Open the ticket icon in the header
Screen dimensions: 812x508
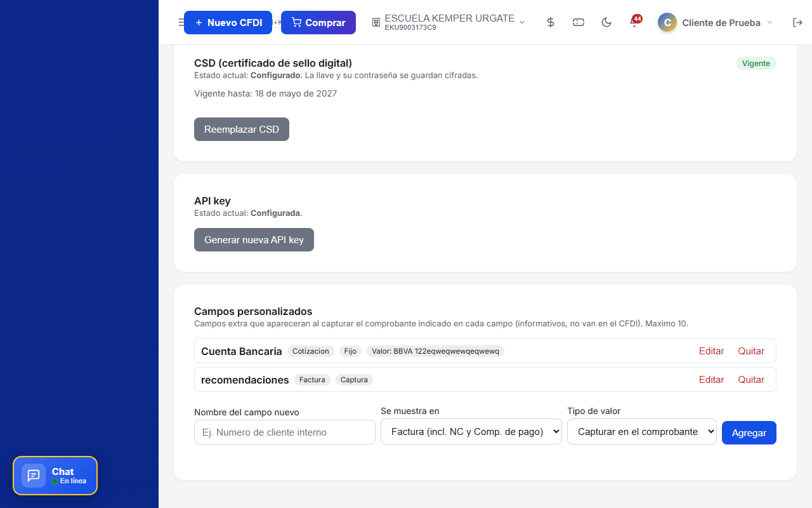(579, 22)
